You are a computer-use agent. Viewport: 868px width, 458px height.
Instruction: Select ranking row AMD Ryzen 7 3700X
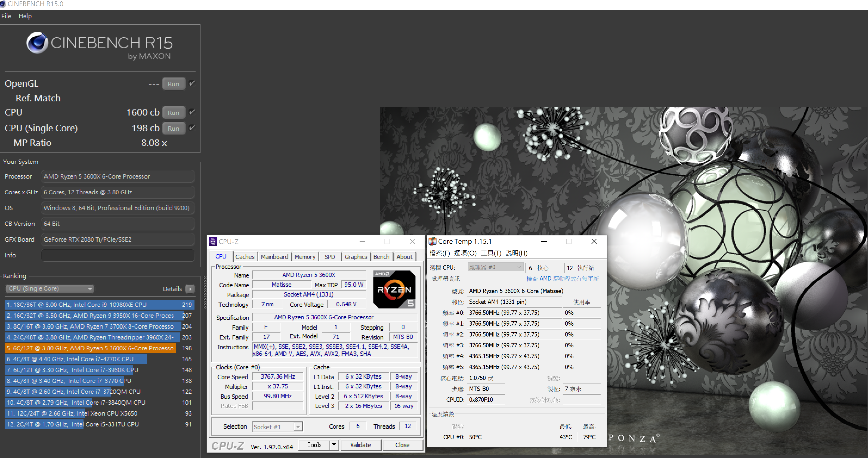99,326
